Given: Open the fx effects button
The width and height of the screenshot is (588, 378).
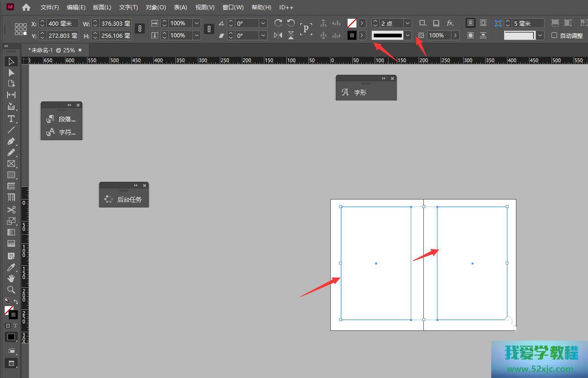Looking at the screenshot, I should coord(450,23).
